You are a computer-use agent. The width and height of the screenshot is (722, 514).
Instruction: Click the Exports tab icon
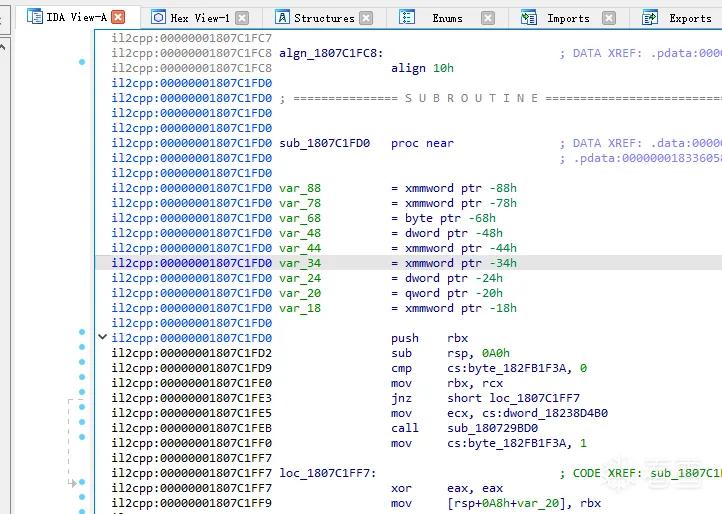pyautogui.click(x=650, y=18)
